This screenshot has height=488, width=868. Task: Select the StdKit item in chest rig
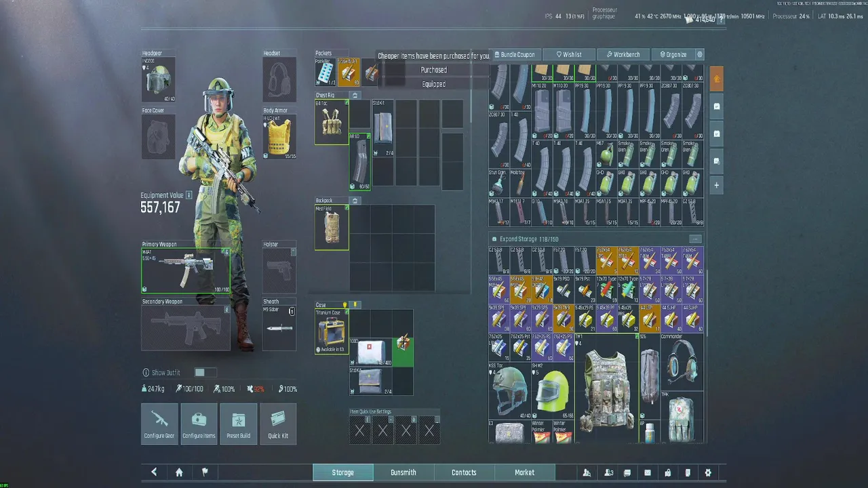pyautogui.click(x=382, y=128)
